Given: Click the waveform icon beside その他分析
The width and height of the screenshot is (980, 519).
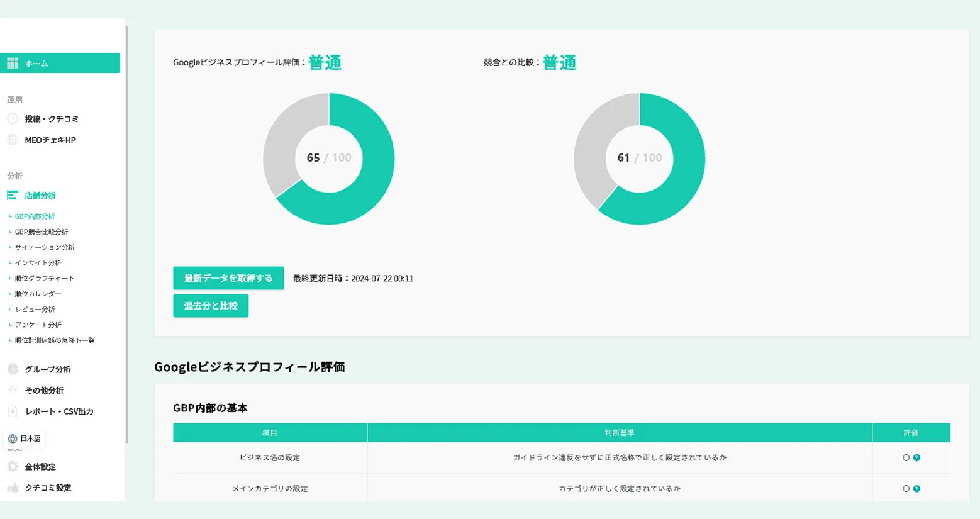Looking at the screenshot, I should tap(13, 391).
